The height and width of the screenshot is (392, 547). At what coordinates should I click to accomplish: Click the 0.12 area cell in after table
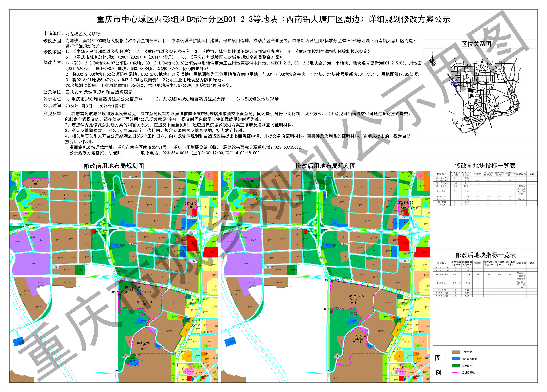coord(467,296)
